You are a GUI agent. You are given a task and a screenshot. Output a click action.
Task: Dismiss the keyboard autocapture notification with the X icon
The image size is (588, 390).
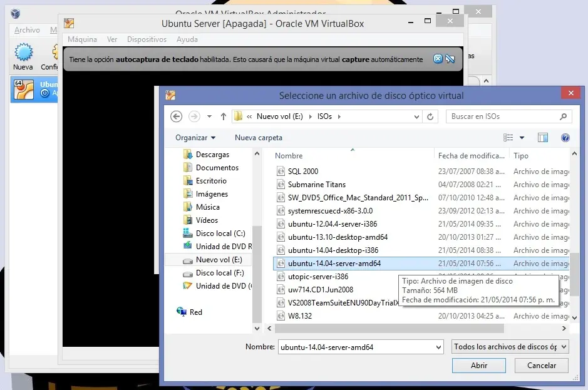pos(438,59)
